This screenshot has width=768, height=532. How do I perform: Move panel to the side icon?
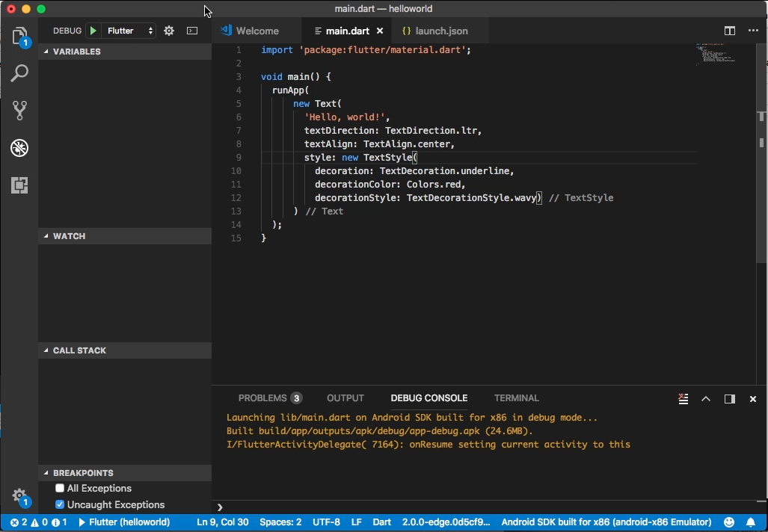click(x=730, y=399)
